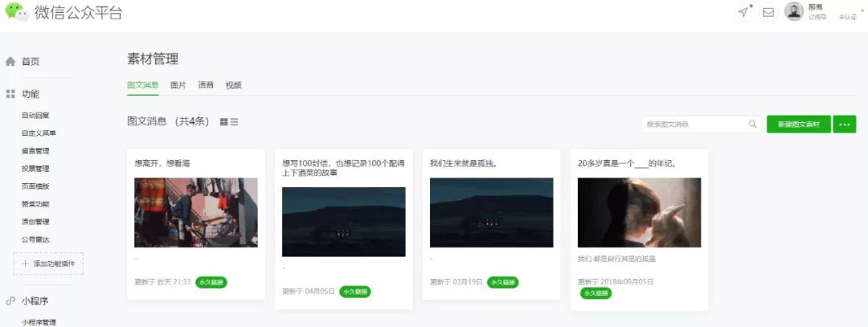Viewport: 868px width, 327px height.
Task: Click the 首页 home icon
Action: click(10, 61)
